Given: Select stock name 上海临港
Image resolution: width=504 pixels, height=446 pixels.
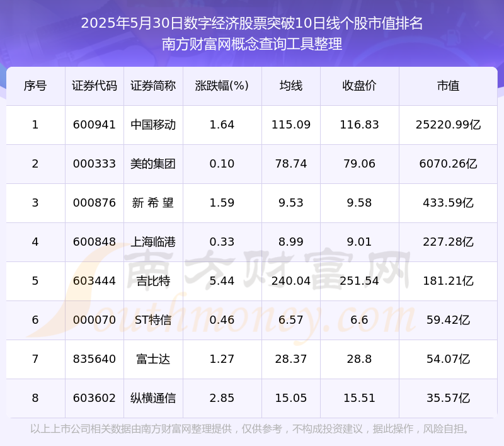Looking at the screenshot, I should (x=153, y=242).
